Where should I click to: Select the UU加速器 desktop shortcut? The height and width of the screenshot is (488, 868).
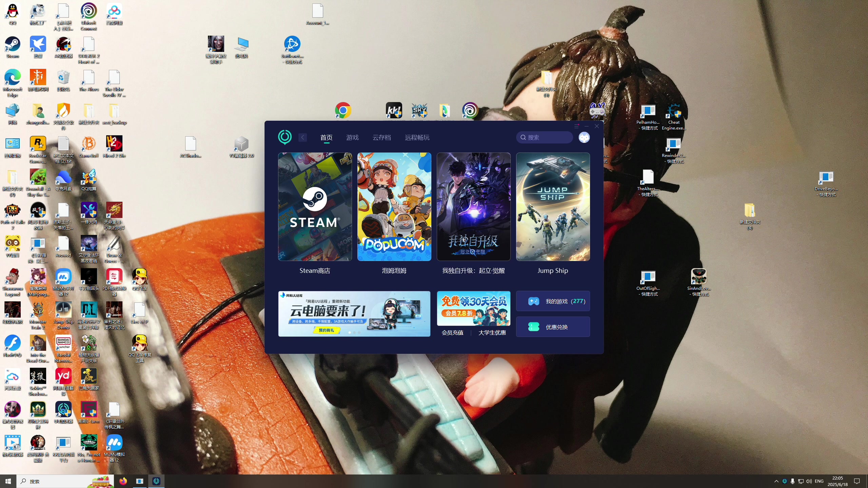63,413
